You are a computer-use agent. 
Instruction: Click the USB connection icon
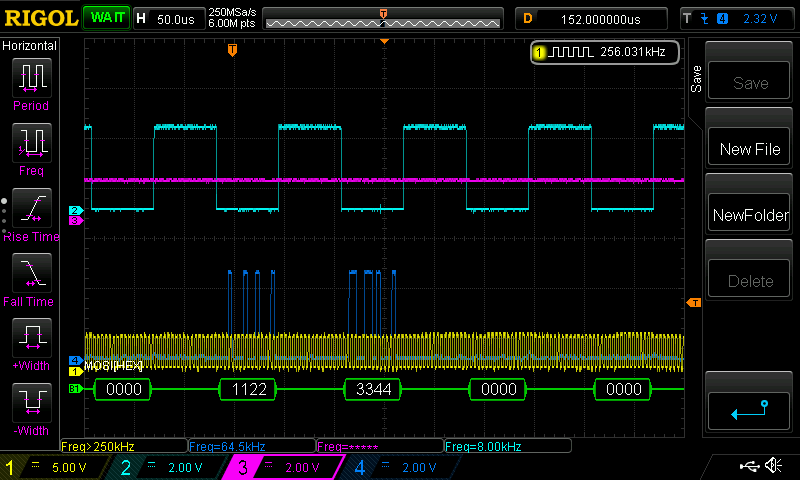(749, 466)
